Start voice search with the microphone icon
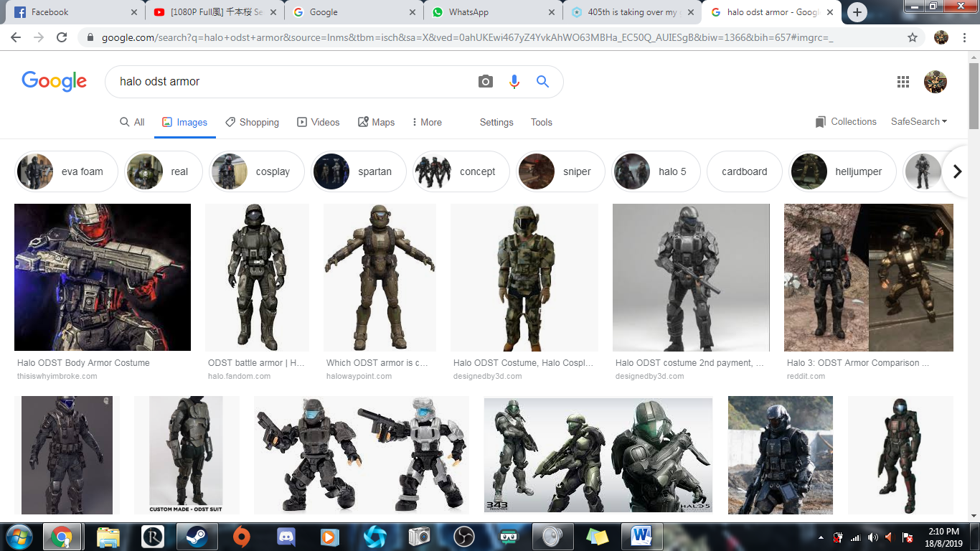 (x=514, y=82)
